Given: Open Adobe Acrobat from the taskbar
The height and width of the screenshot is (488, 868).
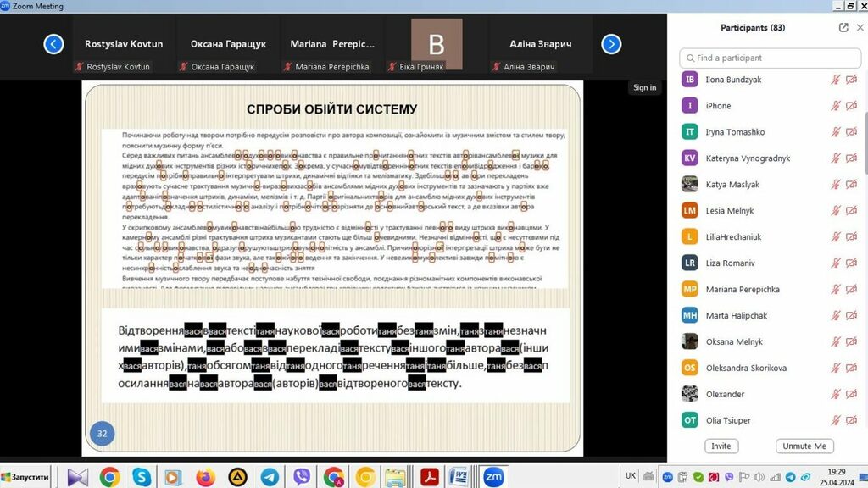Looking at the screenshot, I should (429, 477).
